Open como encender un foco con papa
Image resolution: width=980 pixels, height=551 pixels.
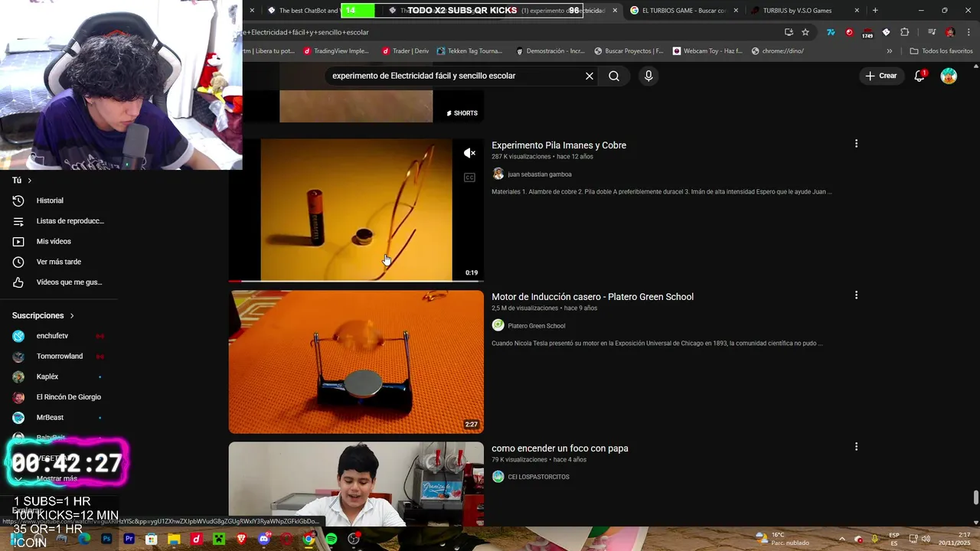(x=560, y=448)
